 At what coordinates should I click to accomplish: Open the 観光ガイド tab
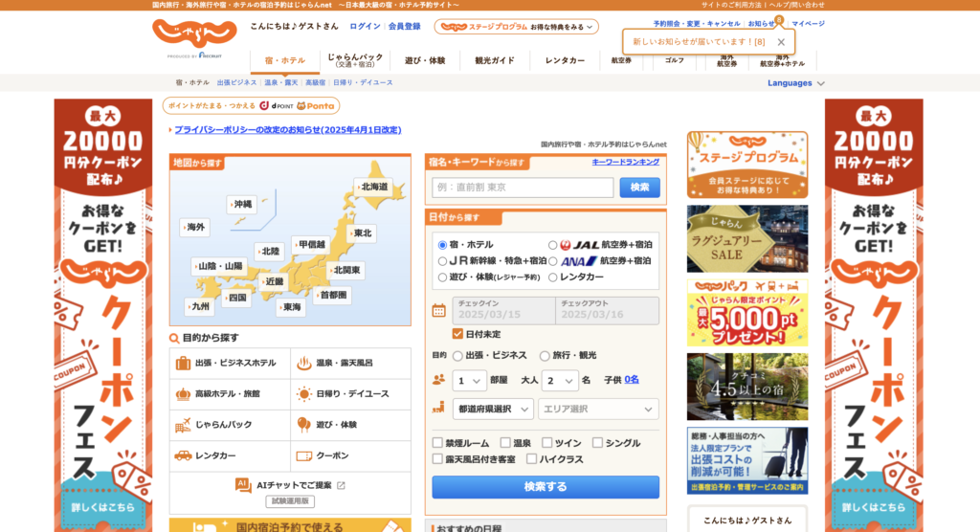pos(495,60)
